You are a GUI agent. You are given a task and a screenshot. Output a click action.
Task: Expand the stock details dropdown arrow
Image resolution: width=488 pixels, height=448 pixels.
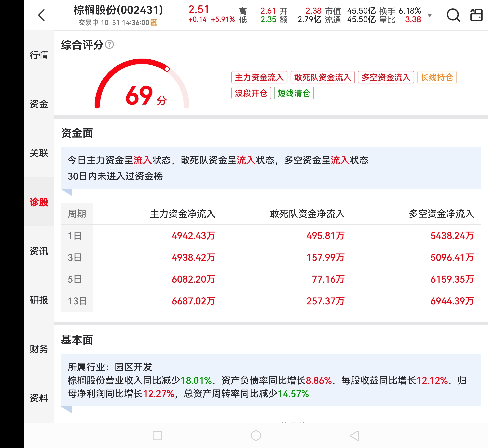click(x=430, y=16)
